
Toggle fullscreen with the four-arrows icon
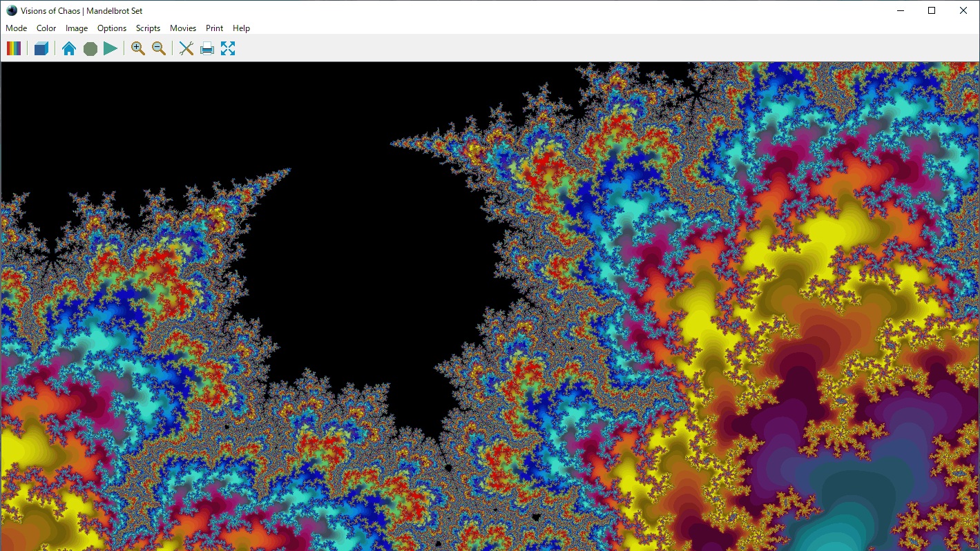(x=228, y=48)
